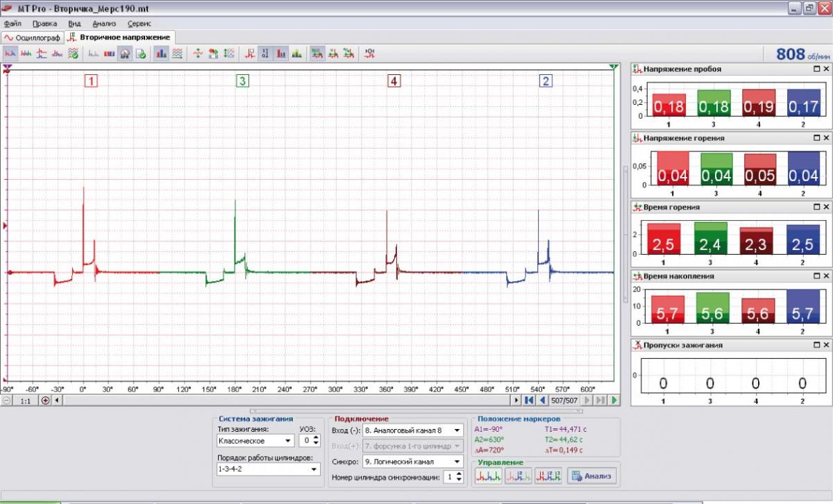Maximize the Время горения panel
The height and width of the screenshot is (504, 833).
point(817,207)
